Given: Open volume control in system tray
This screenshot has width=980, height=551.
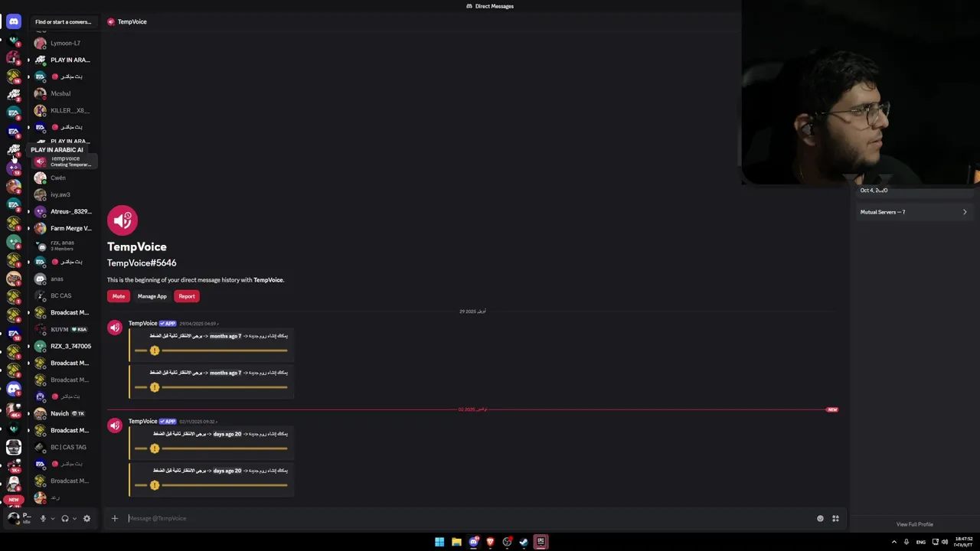Looking at the screenshot, I should click(x=945, y=542).
